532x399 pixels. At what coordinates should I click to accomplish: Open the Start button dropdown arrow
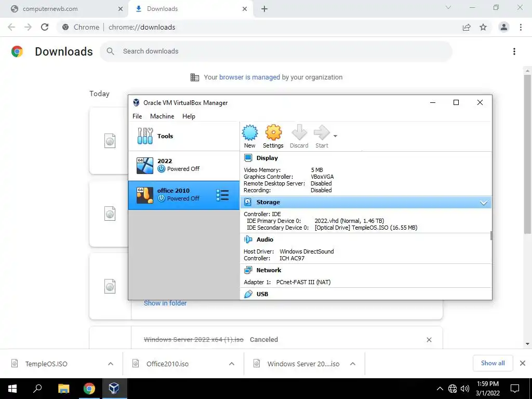(335, 136)
